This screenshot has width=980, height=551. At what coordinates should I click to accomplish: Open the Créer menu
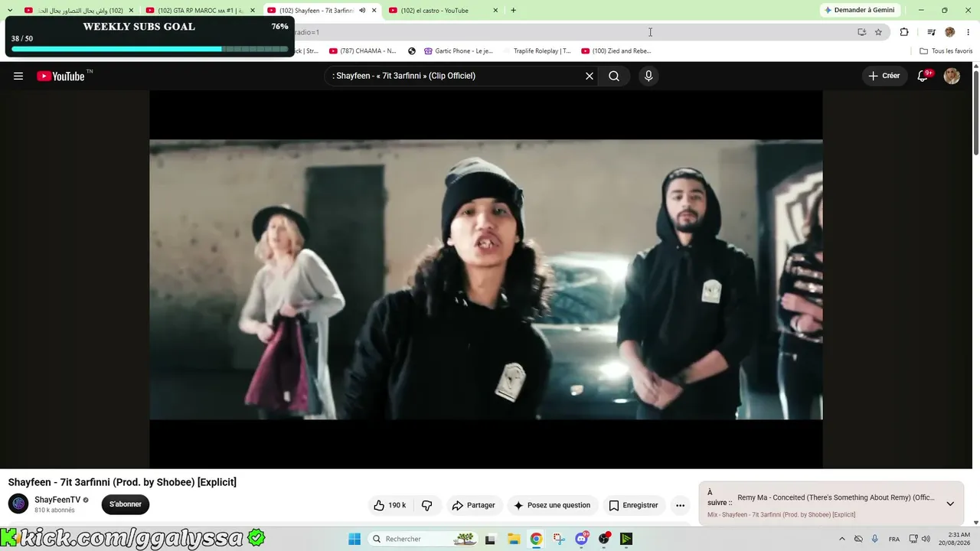pos(884,76)
